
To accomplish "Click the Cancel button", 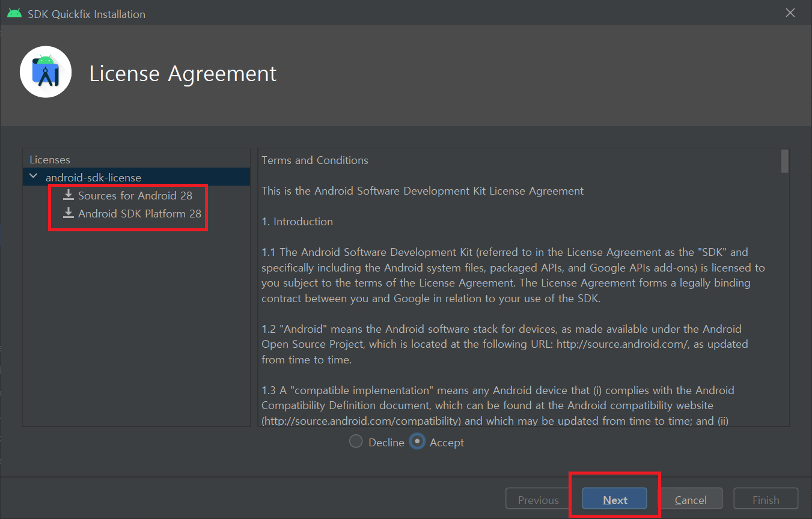I will tap(691, 500).
